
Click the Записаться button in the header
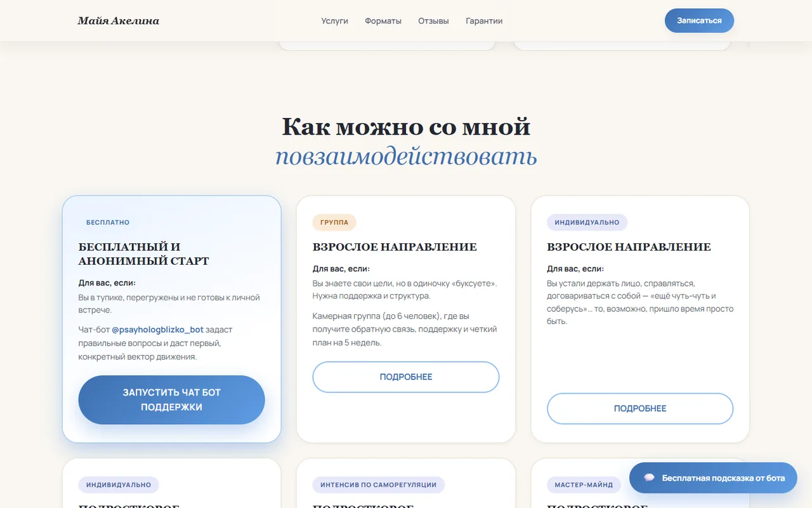tap(699, 20)
